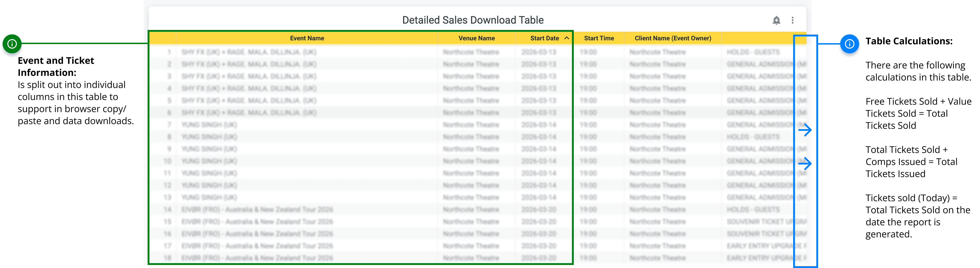Viewport: 980px width, 268px height.
Task: Select the SHY FX event name in row 4
Action: point(249,88)
